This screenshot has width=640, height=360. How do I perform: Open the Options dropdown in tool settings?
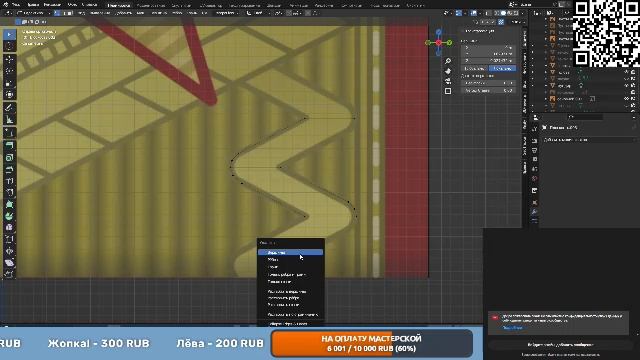pos(518,22)
